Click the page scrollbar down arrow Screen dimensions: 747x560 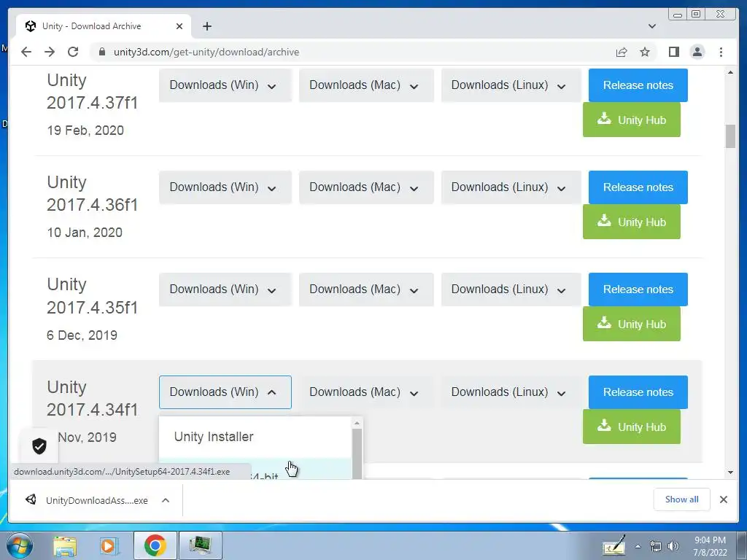[x=730, y=472]
